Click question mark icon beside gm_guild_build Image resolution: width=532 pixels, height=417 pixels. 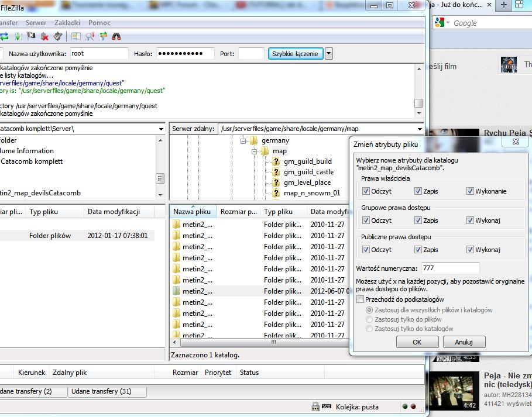point(276,161)
